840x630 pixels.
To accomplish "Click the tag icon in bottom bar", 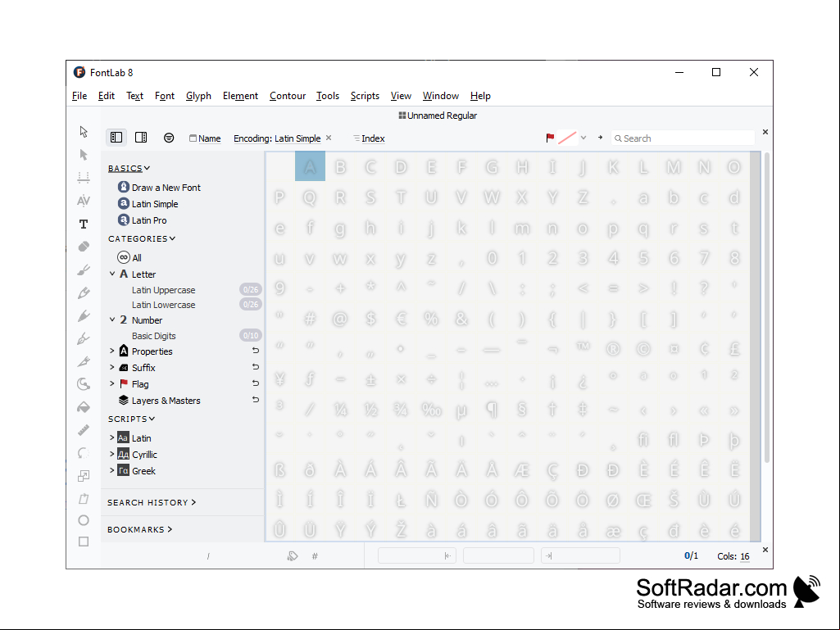I will click(x=292, y=556).
